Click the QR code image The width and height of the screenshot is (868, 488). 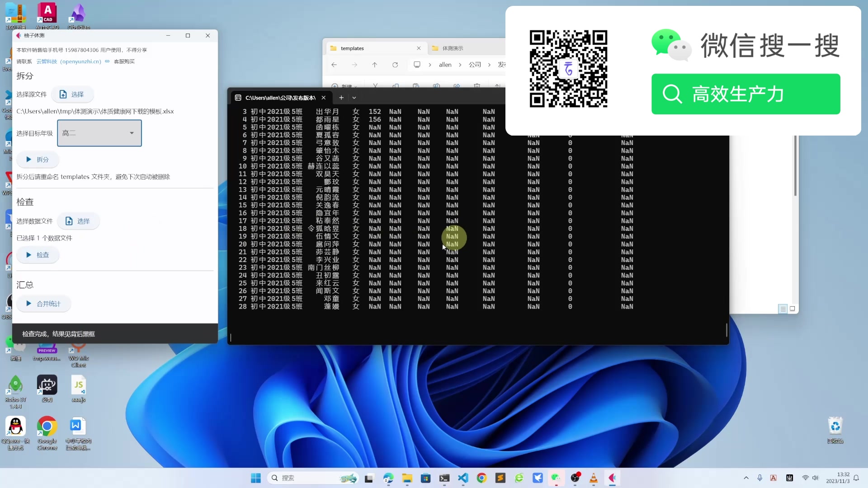[568, 69]
